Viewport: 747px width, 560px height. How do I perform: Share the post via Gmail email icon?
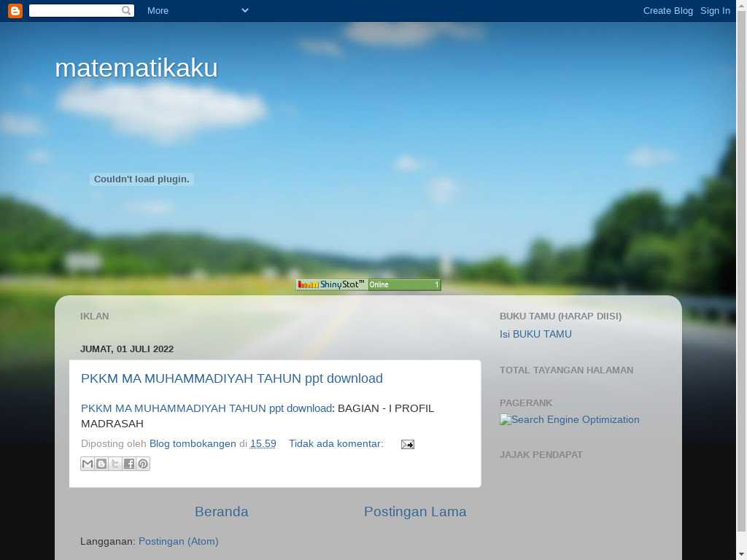(88, 464)
